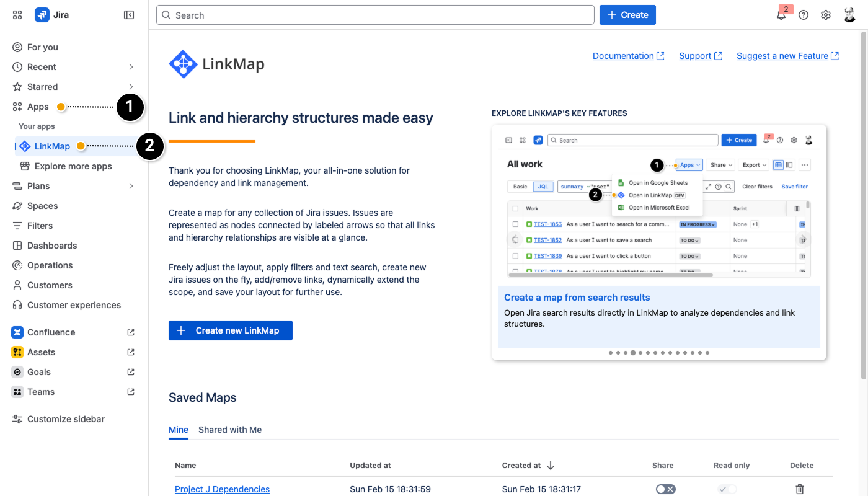Click the Jira logo icon

pyautogui.click(x=42, y=15)
